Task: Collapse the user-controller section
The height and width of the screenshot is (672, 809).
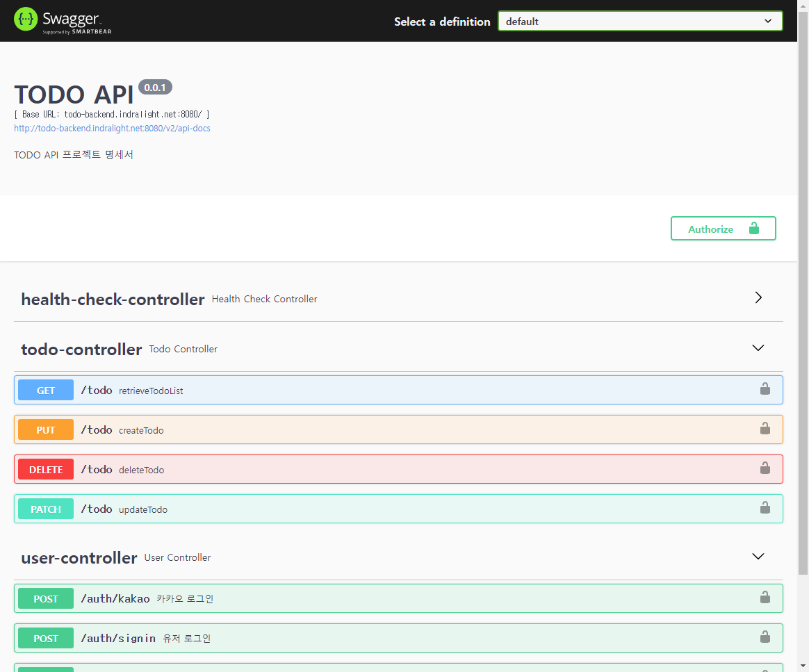Action: click(758, 556)
